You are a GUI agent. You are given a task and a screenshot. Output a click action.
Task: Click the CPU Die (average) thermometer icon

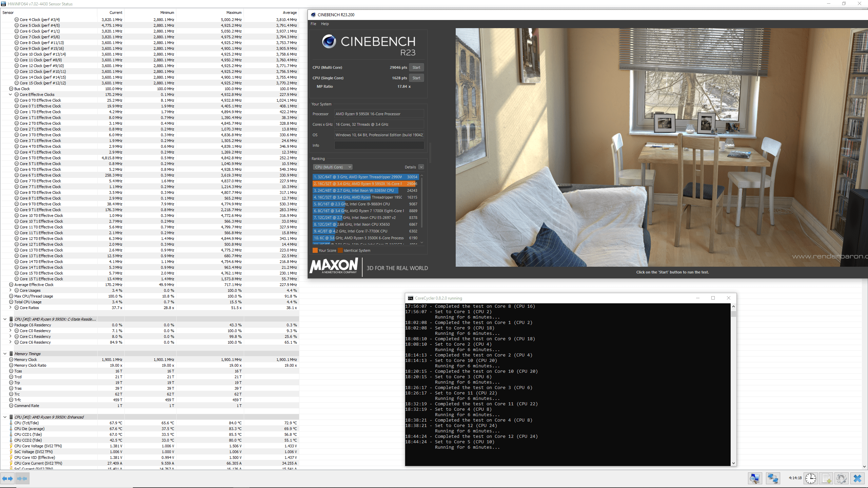11,429
